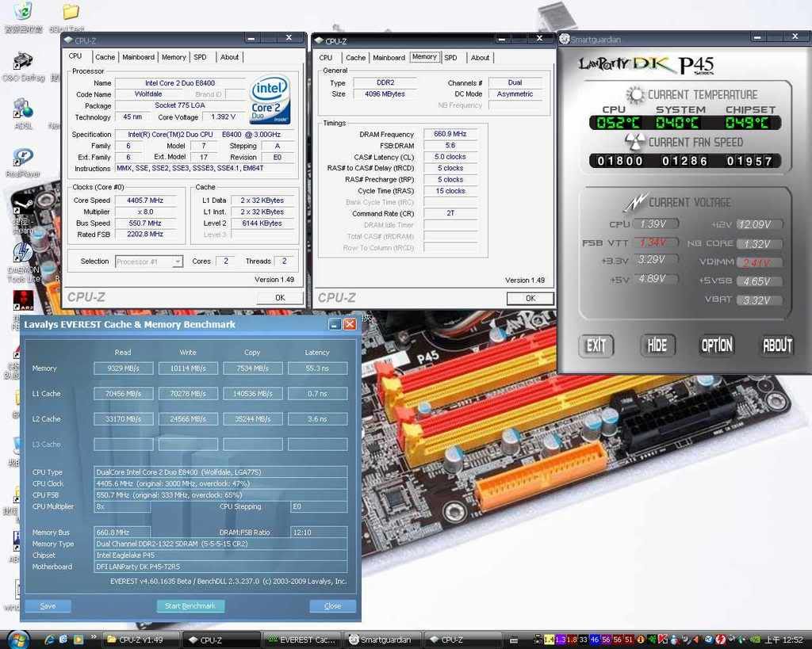Open the Recycle Bin desktop icon

tap(23, 11)
